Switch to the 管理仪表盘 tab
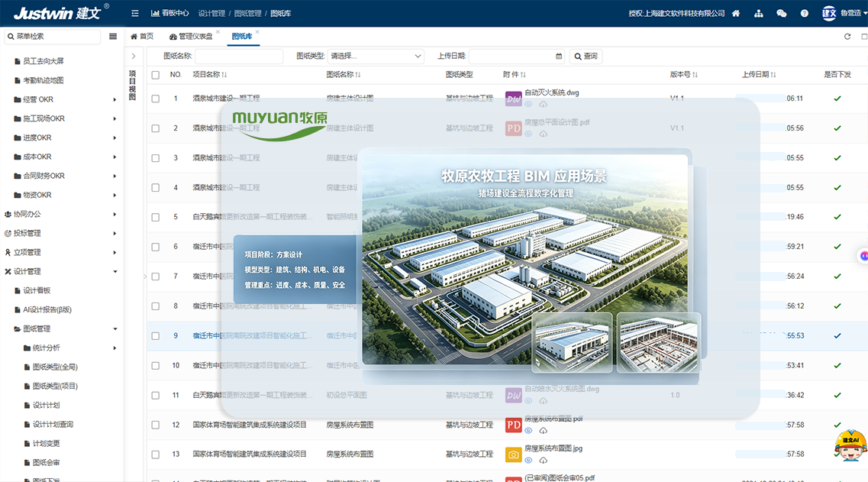 pyautogui.click(x=191, y=37)
